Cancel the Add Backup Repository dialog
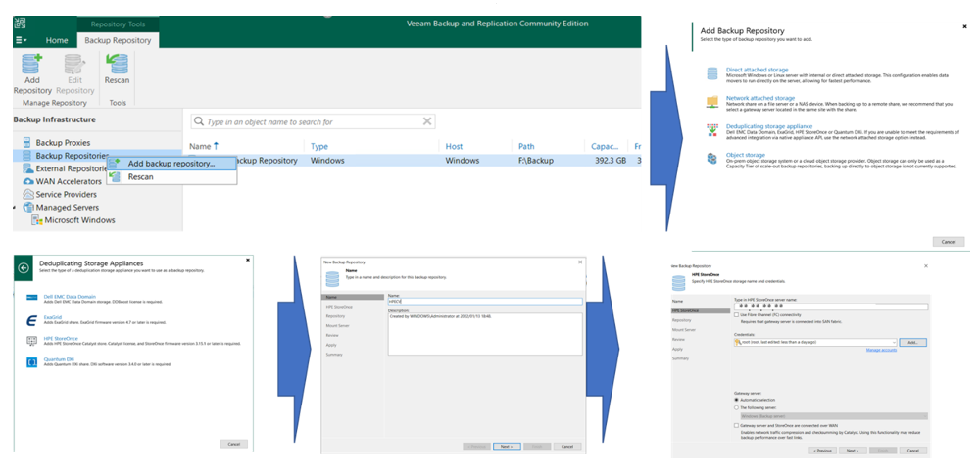This screenshot has height=476, width=980. pyautogui.click(x=949, y=242)
